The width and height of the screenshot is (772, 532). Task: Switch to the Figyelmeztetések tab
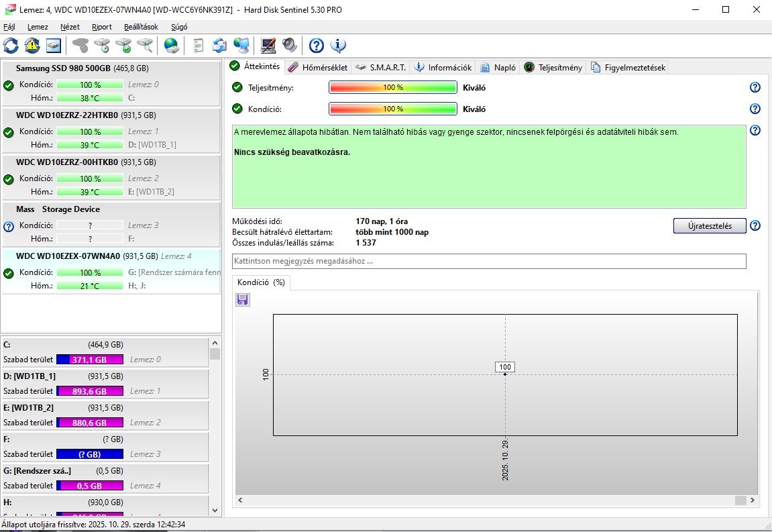(628, 68)
